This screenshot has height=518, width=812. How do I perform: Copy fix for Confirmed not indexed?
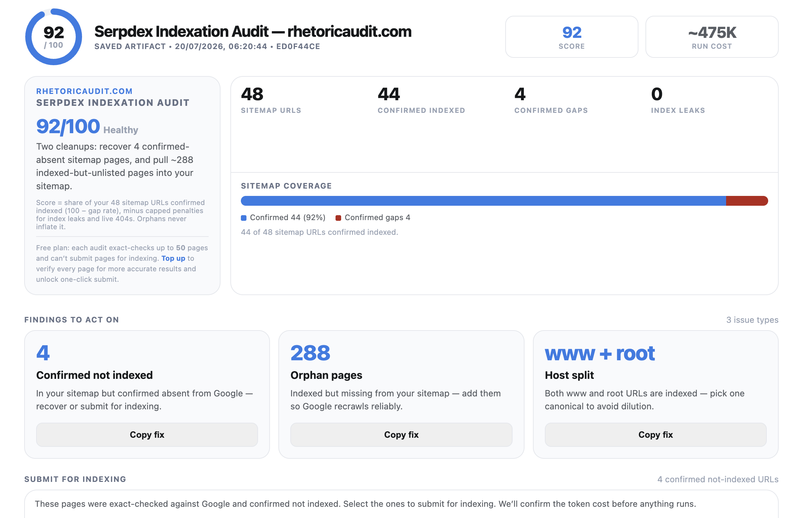[x=147, y=435]
